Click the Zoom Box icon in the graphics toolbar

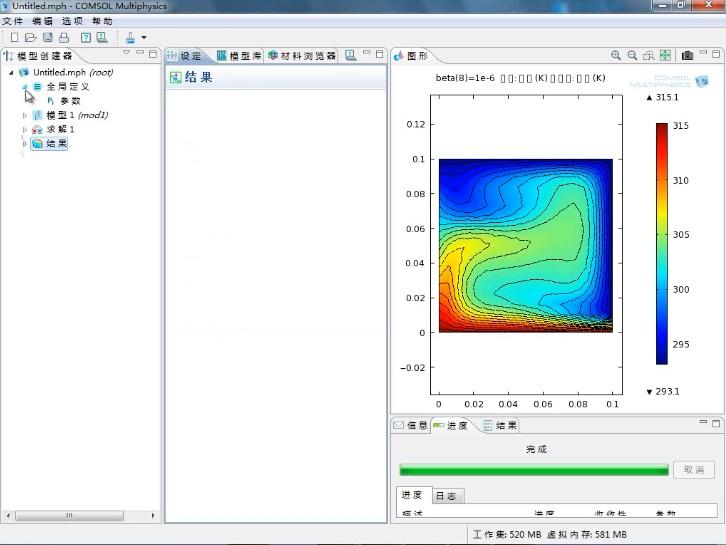[x=649, y=56]
